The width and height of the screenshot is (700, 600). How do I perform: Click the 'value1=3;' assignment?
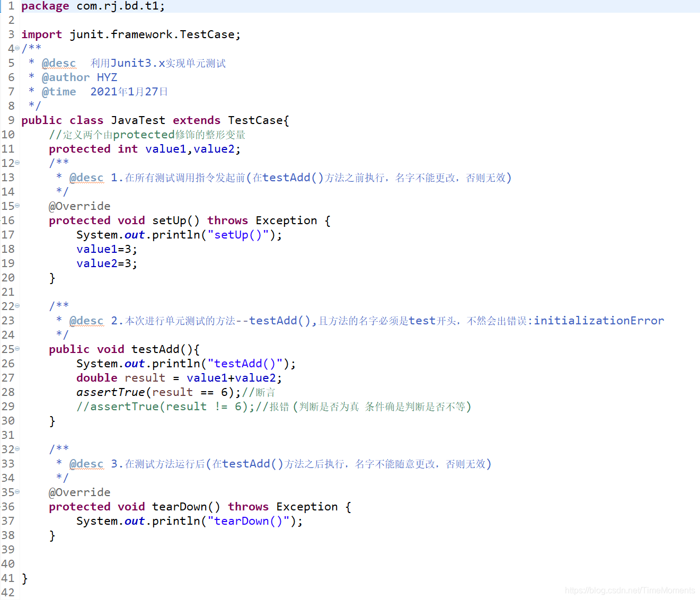107,249
